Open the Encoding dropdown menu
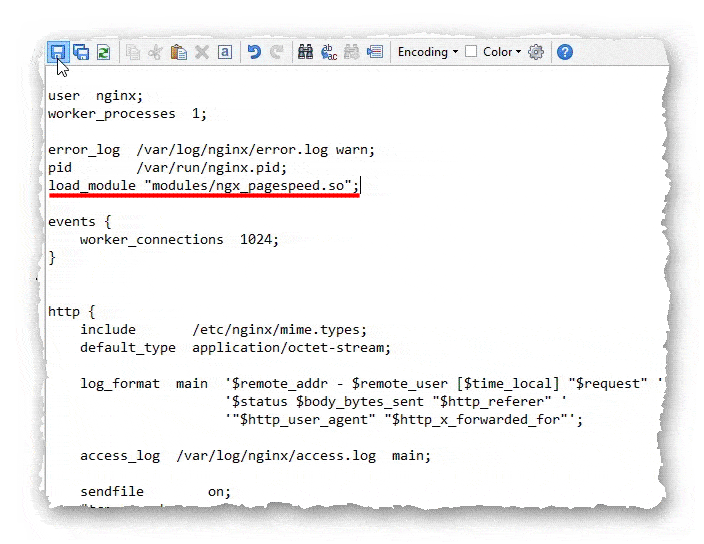704x544 pixels. click(x=428, y=52)
